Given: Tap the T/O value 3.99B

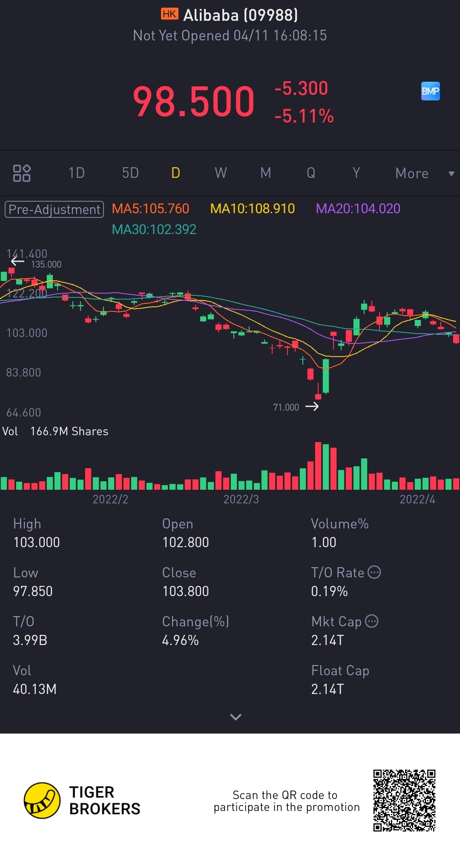Looking at the screenshot, I should point(30,640).
